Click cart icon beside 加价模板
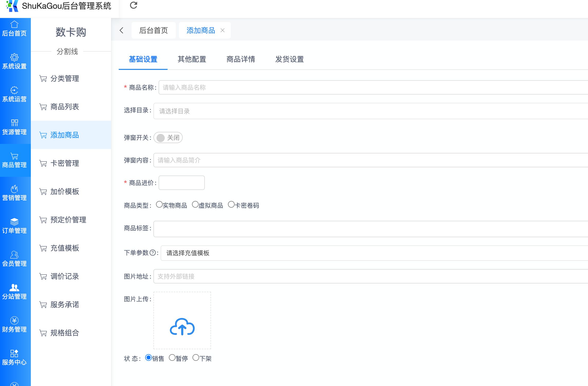Viewport: 588px width, 386px height. 43,191
